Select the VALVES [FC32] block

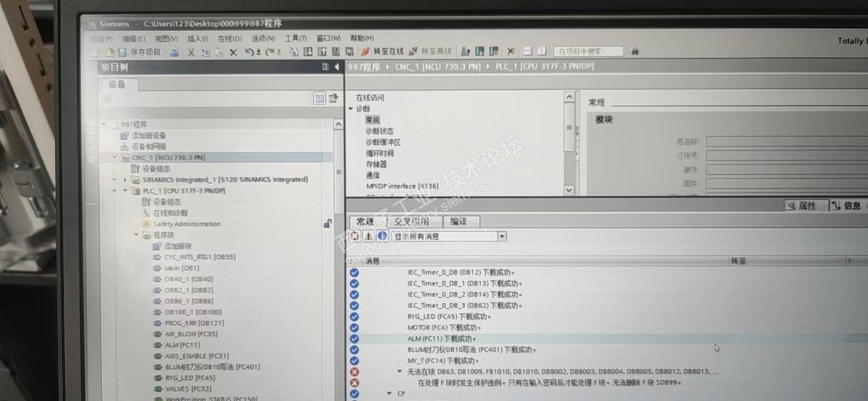click(x=189, y=389)
